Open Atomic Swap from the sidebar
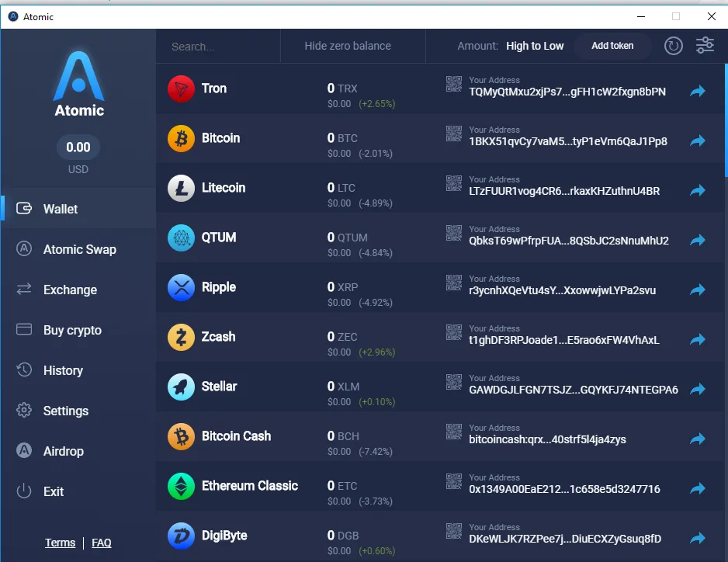The width and height of the screenshot is (728, 562). click(x=78, y=249)
